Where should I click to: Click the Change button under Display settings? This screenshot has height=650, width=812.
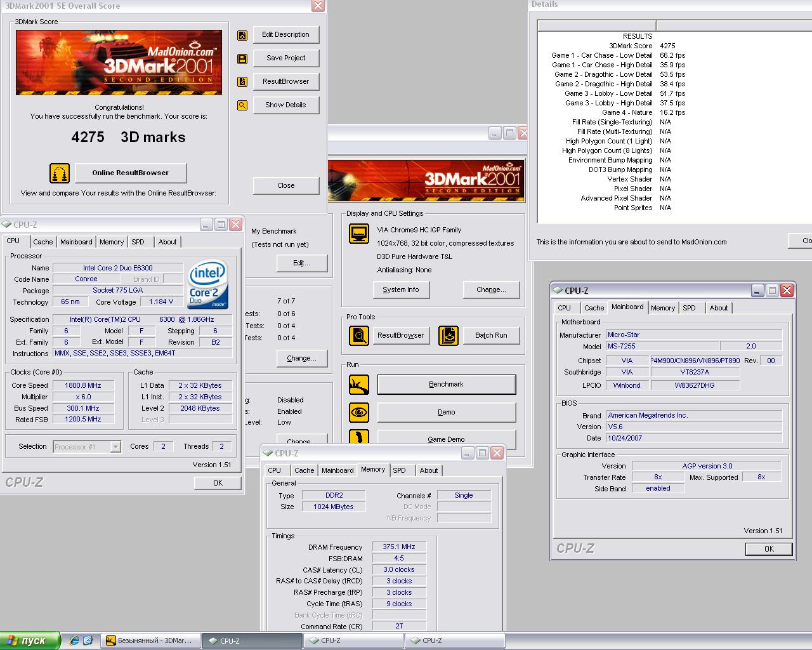(x=491, y=289)
